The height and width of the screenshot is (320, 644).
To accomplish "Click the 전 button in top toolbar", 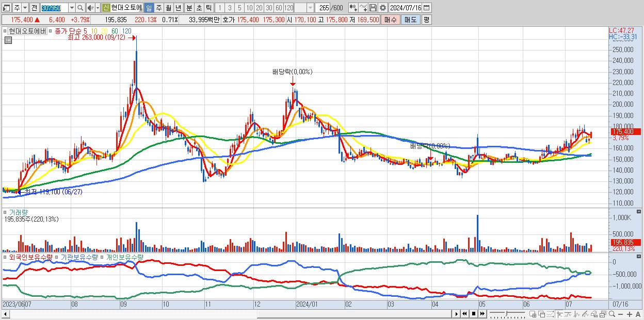I will pyautogui.click(x=34, y=8).
